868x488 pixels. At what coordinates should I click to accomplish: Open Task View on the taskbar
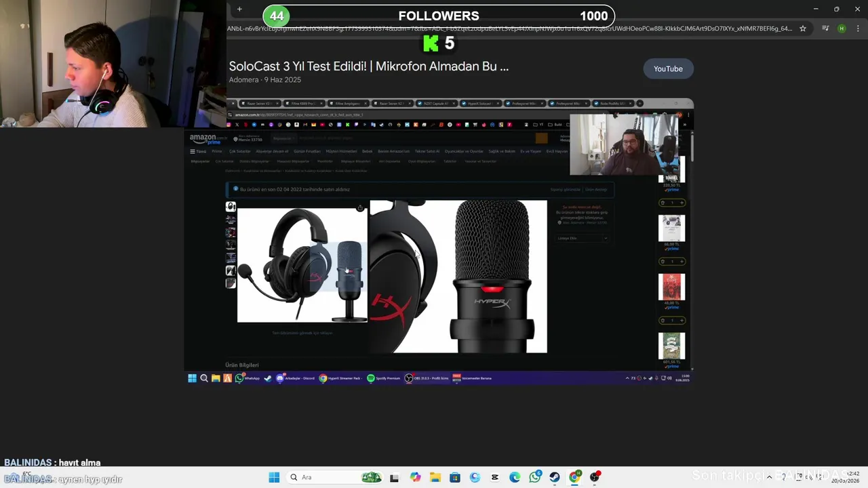point(394,477)
